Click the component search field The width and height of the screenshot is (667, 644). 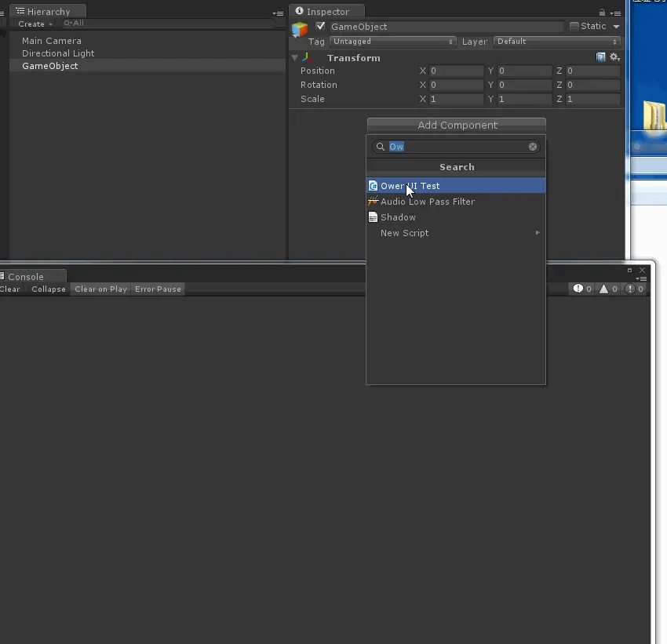(456, 147)
